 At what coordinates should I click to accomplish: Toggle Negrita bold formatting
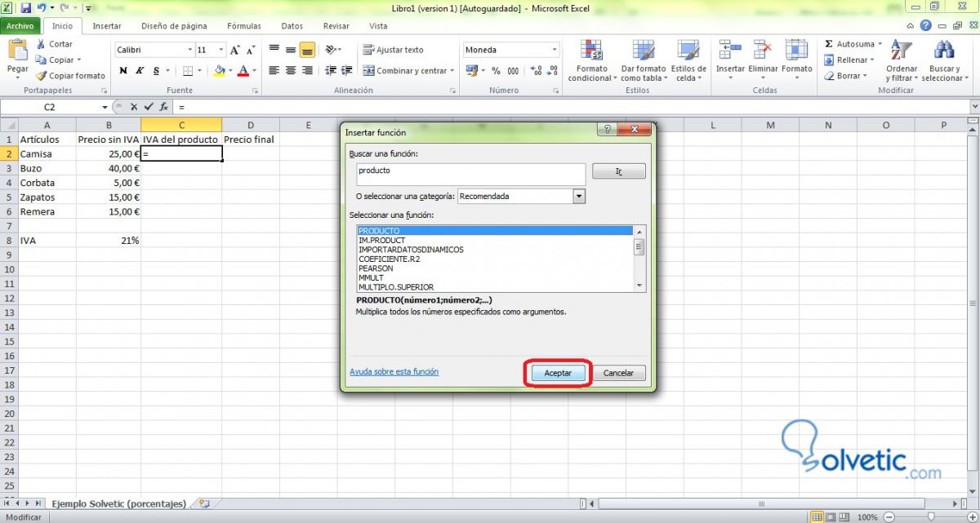point(123,71)
